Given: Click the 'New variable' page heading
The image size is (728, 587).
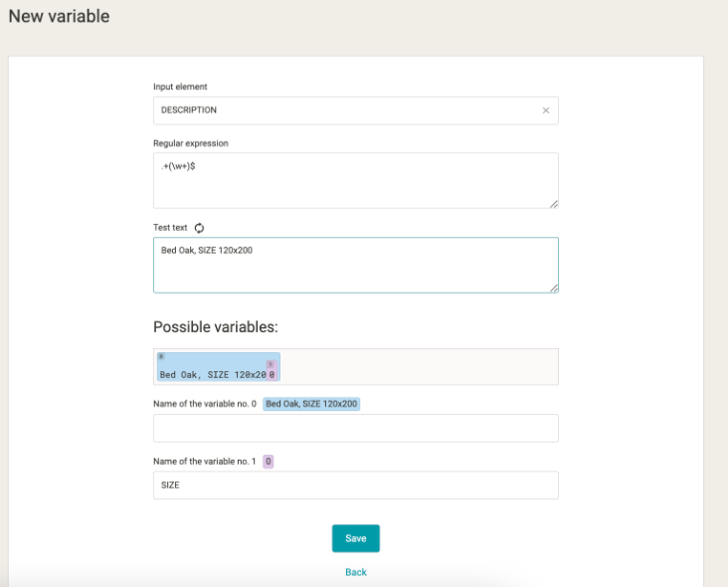Looking at the screenshot, I should pos(59,17).
